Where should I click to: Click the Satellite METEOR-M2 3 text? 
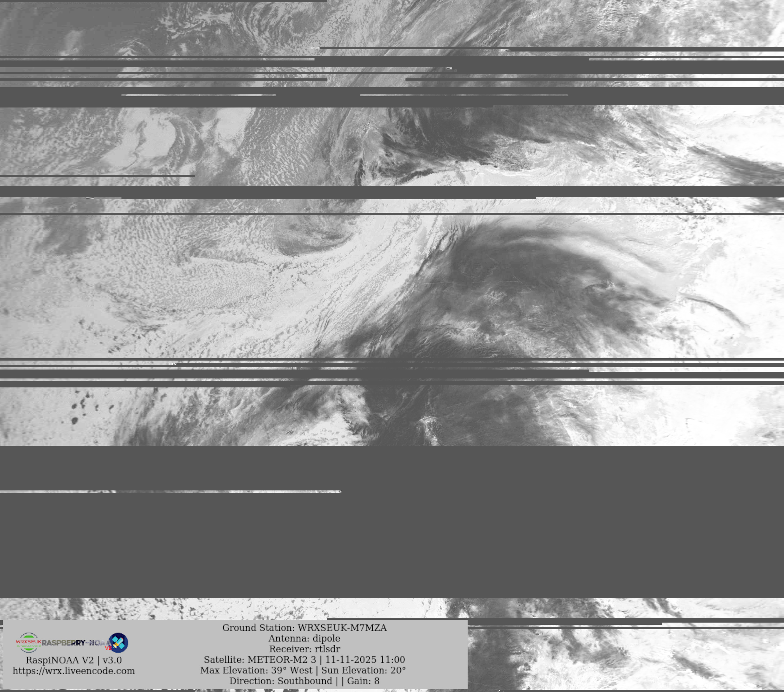(260, 660)
